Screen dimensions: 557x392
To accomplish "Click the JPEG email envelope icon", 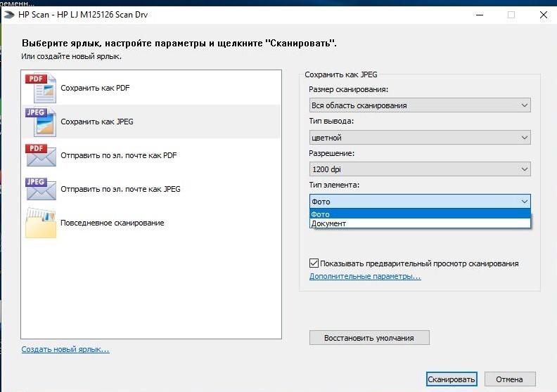I will tap(41, 189).
